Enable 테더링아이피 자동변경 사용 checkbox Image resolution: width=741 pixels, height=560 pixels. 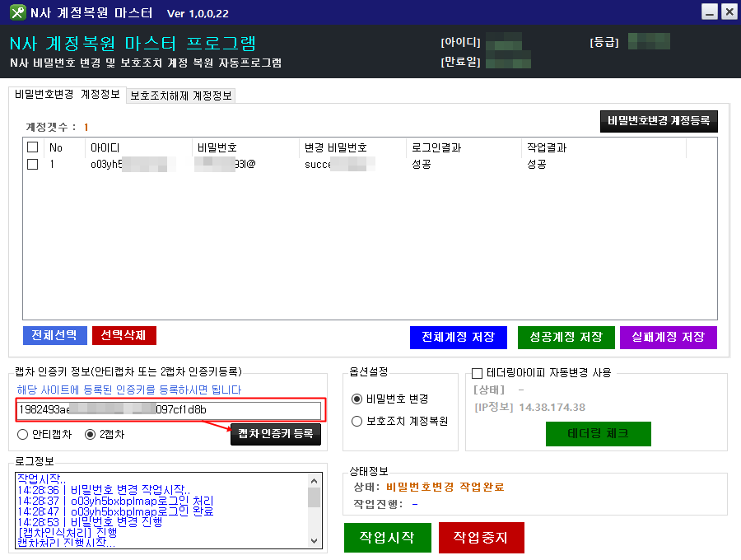pyautogui.click(x=478, y=373)
